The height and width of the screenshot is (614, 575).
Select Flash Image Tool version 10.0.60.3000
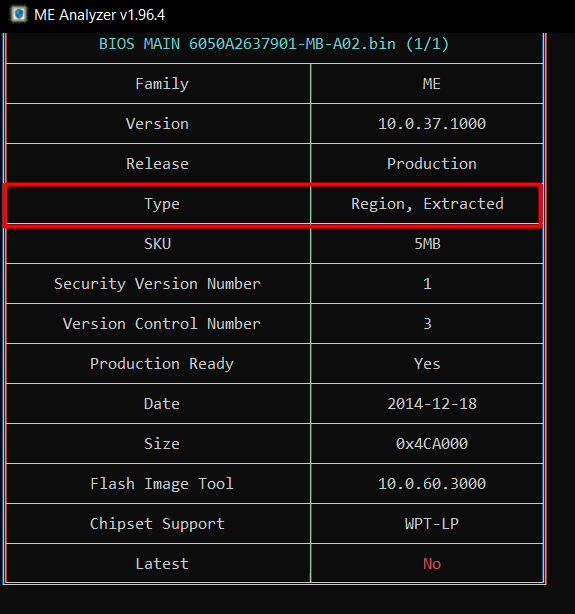(x=432, y=484)
